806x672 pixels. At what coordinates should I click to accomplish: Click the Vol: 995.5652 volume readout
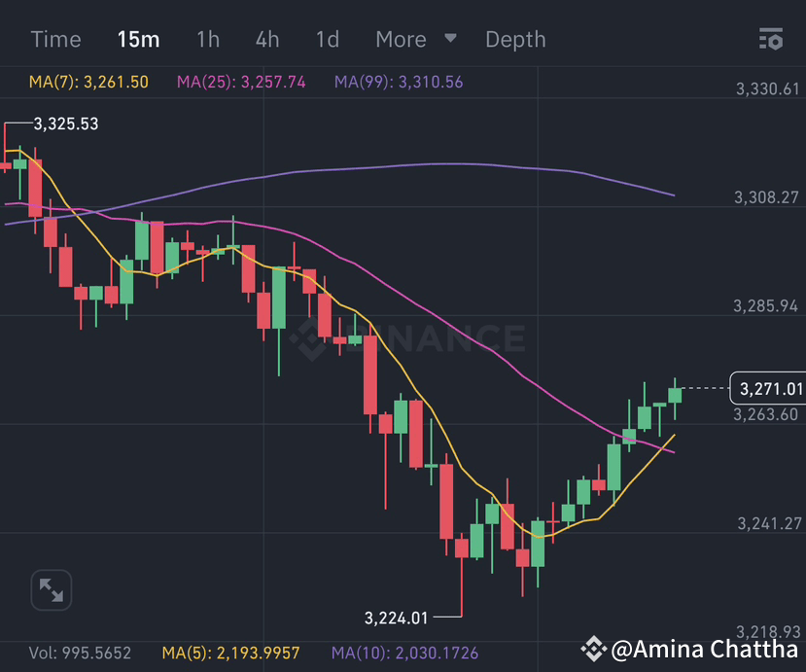79,653
